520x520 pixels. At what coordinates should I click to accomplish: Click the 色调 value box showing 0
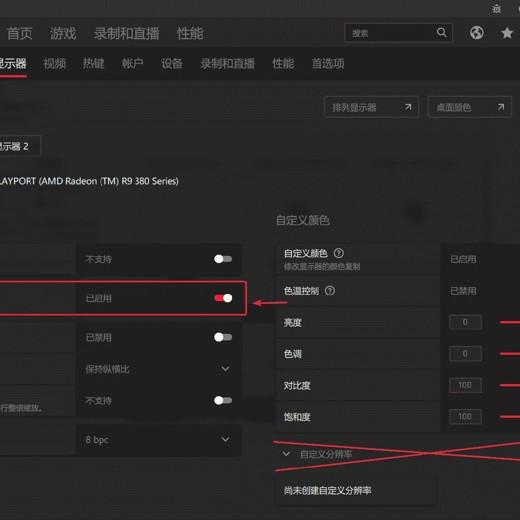[x=465, y=353]
